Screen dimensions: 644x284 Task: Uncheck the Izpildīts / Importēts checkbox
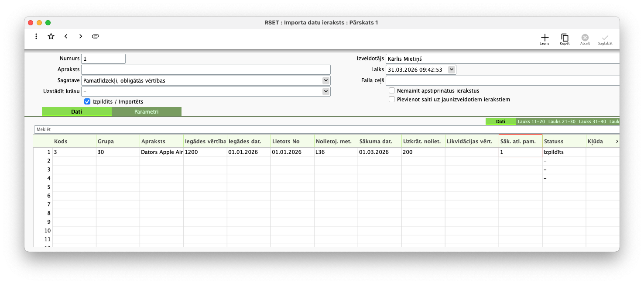pyautogui.click(x=87, y=102)
